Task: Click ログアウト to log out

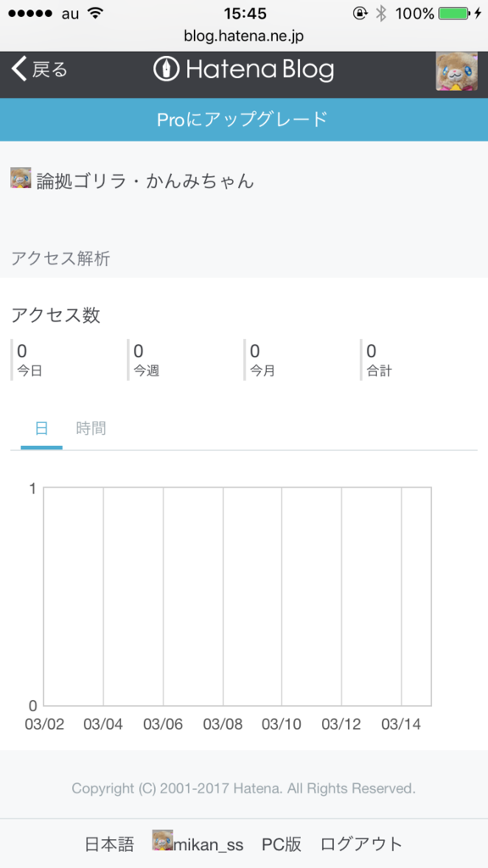Action: 361,845
